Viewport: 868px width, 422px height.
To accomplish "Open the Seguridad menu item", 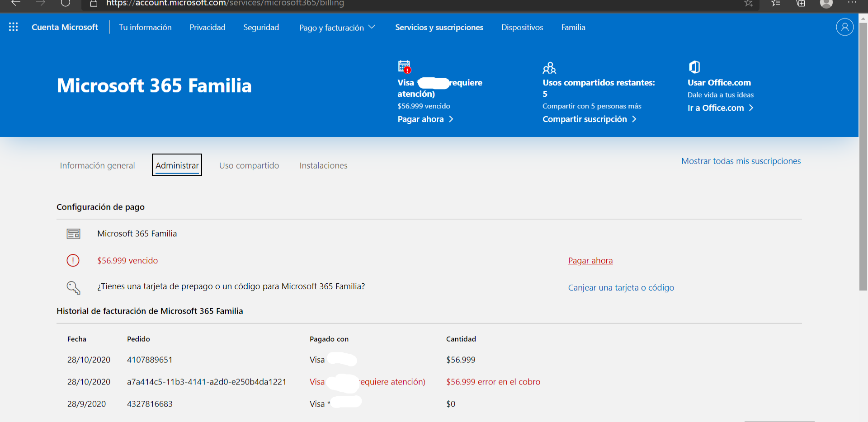I will click(261, 28).
